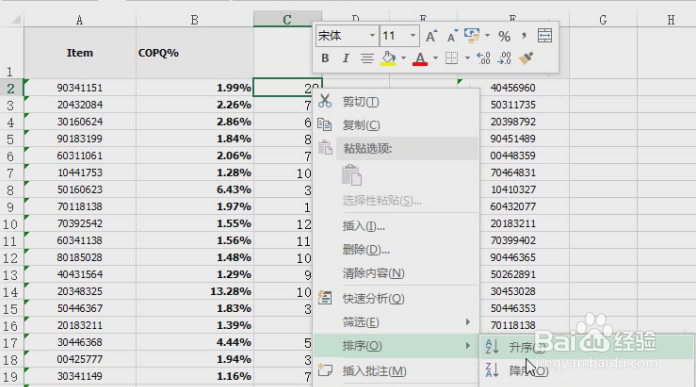Open accounting format dropdown arrow
The width and height of the screenshot is (696, 387).
(487, 36)
